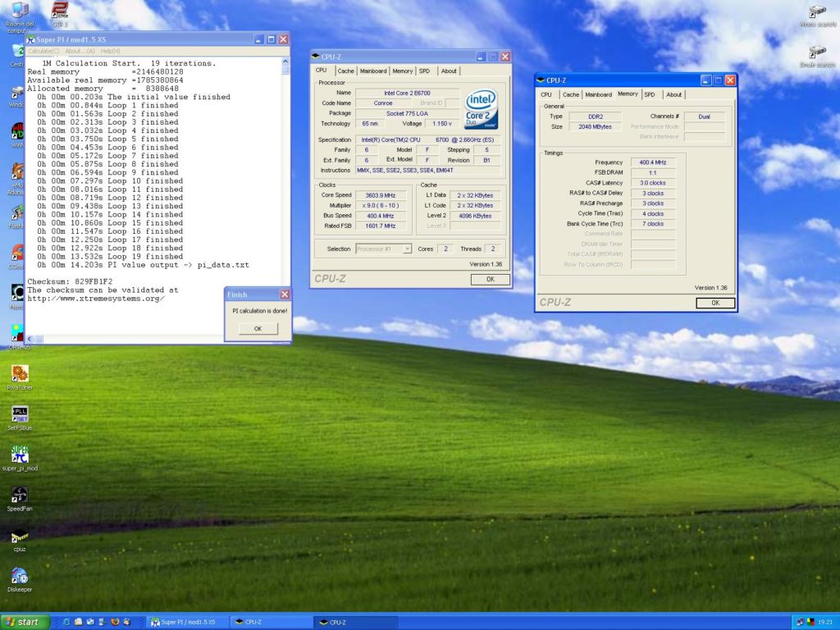Click the Bus Speed value 400.4 MHz in the CPU tab

tap(381, 216)
